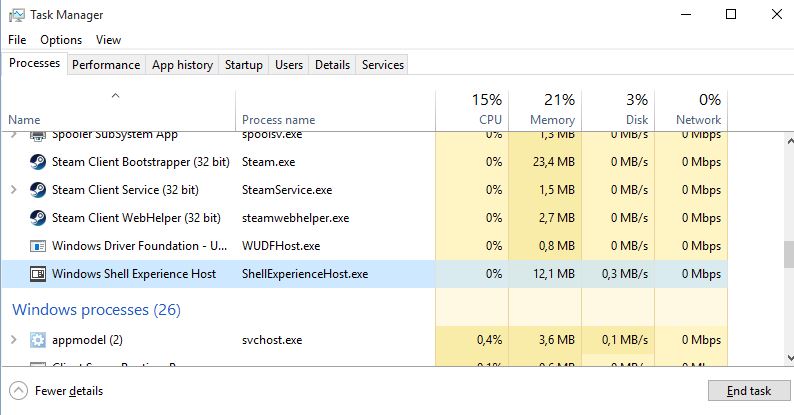
Task: Click the Steam Client Bootstrapper icon
Action: pos(37,162)
